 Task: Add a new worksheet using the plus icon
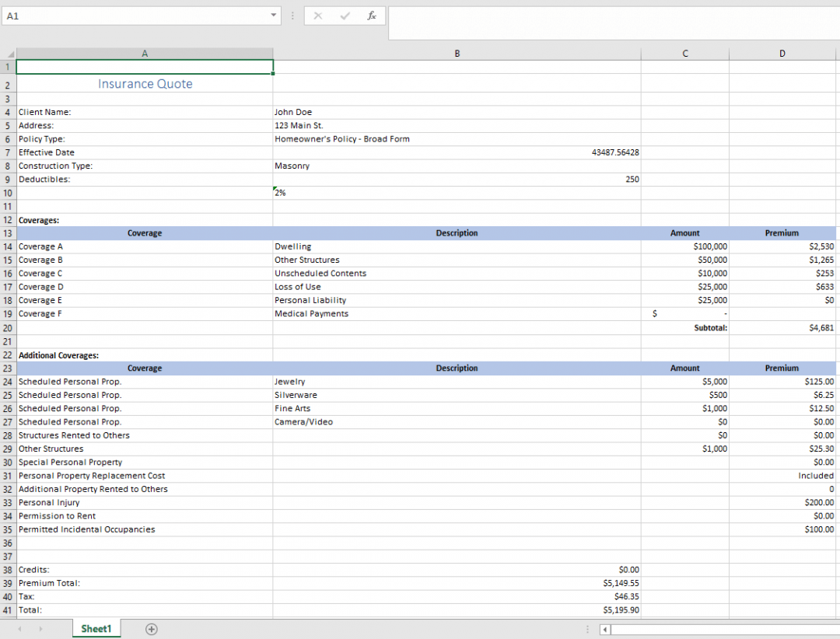151,628
